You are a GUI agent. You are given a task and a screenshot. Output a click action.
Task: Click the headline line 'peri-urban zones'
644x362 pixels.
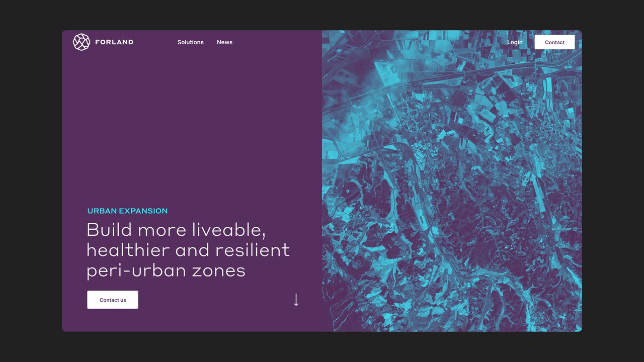[x=166, y=270]
